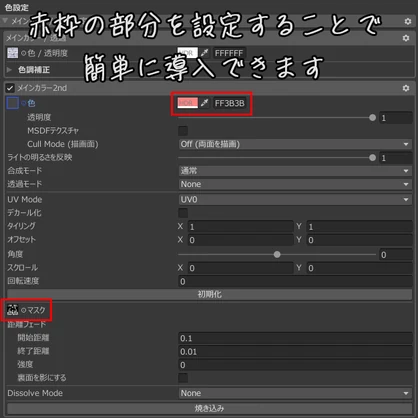The height and width of the screenshot is (418, 418).
Task: Click the 角度 value field
Action: (x=396, y=255)
